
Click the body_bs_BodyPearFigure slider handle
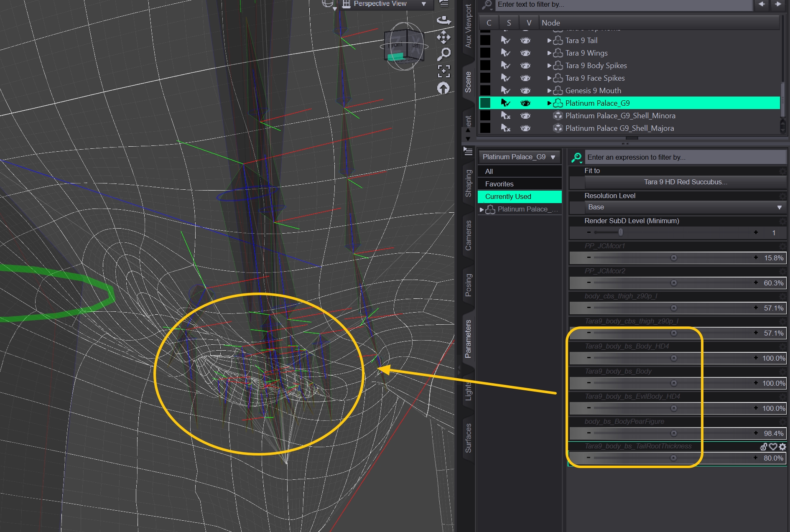(674, 433)
